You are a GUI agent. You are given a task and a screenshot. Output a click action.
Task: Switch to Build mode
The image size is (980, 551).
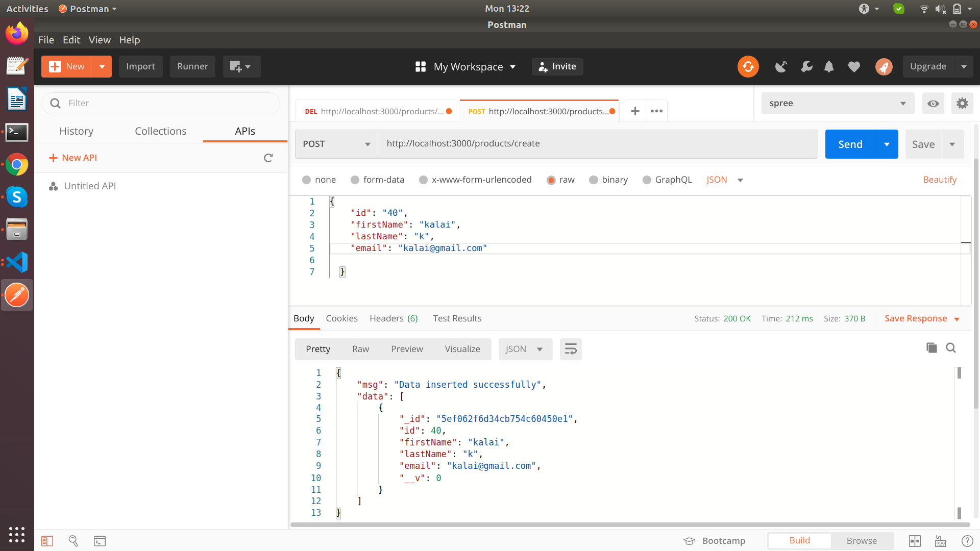point(799,541)
